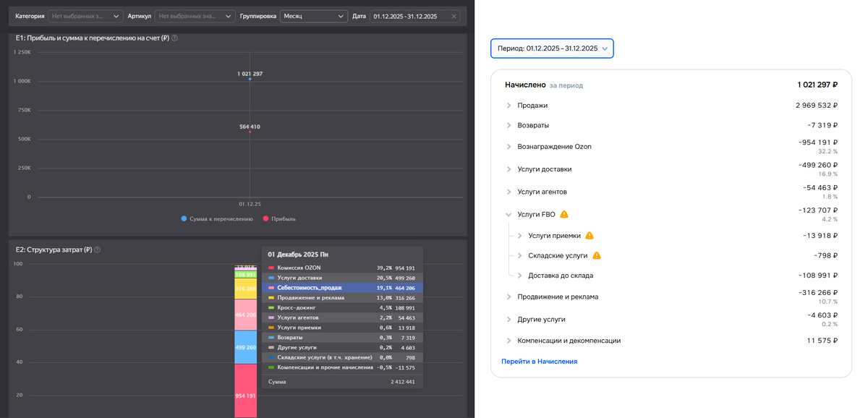Toggle the Сумма к перечислению legend item
Viewport: 868px width, 418px height.
(218, 218)
